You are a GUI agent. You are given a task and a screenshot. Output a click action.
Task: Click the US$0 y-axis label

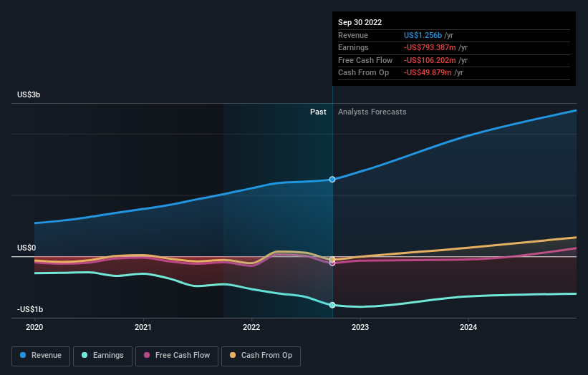click(x=26, y=248)
